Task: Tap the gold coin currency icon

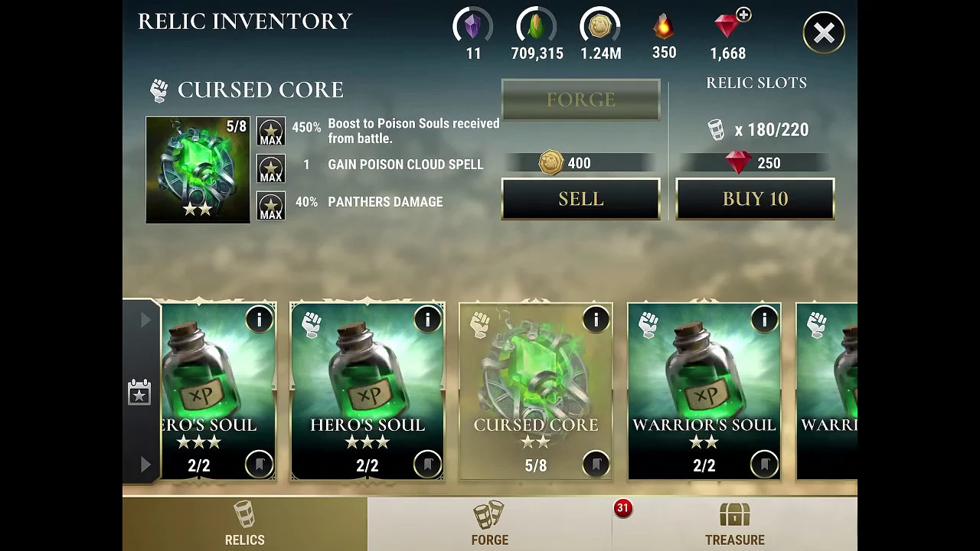Action: (x=600, y=27)
